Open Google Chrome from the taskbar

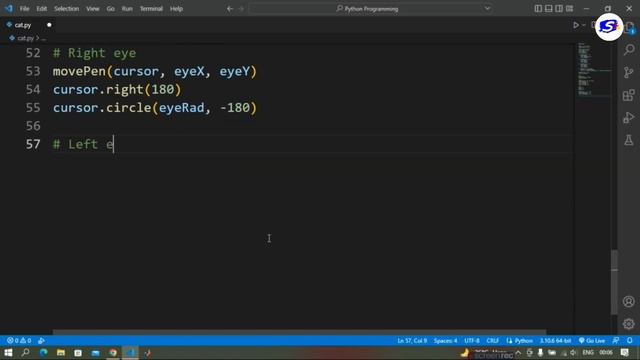point(113,353)
